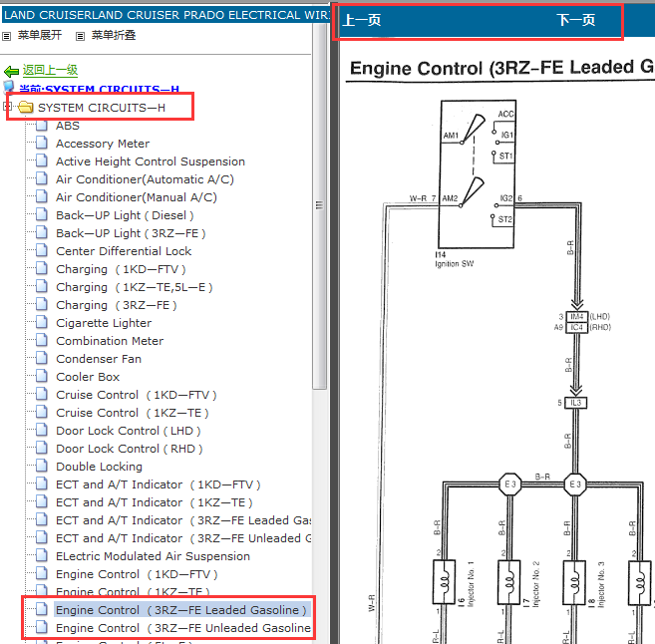This screenshot has width=655, height=644.
Task: Go to previous page with 上一页
Action: pos(361,20)
